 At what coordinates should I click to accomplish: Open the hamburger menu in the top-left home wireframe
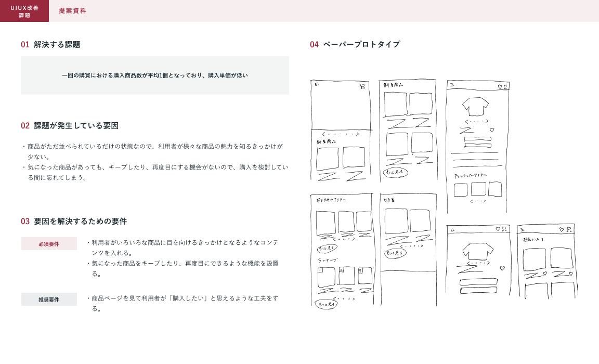click(x=316, y=84)
